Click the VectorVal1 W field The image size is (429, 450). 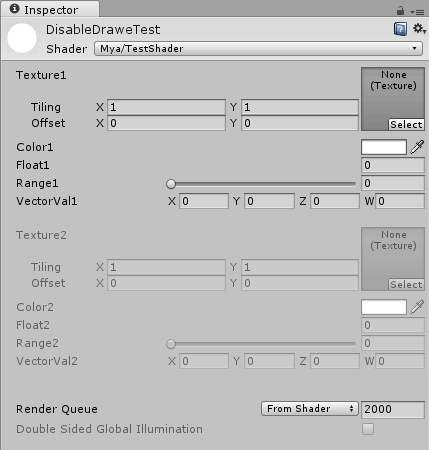(400, 201)
